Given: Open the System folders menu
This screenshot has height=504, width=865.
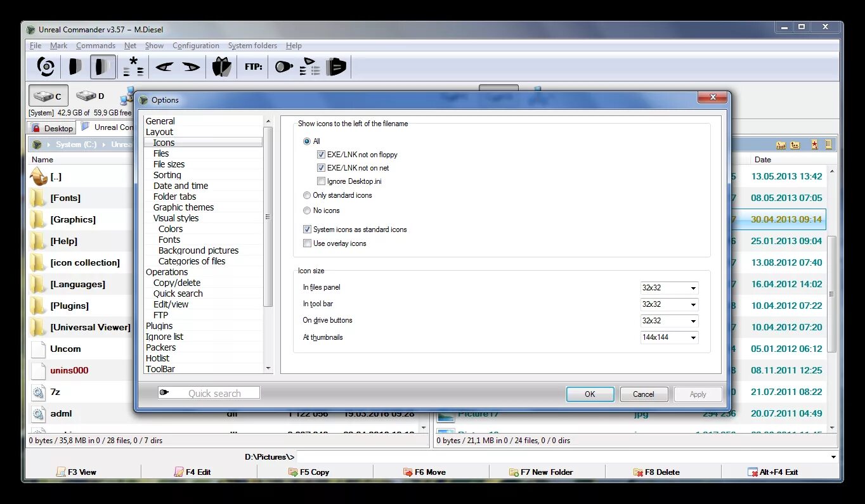Looking at the screenshot, I should click(252, 46).
